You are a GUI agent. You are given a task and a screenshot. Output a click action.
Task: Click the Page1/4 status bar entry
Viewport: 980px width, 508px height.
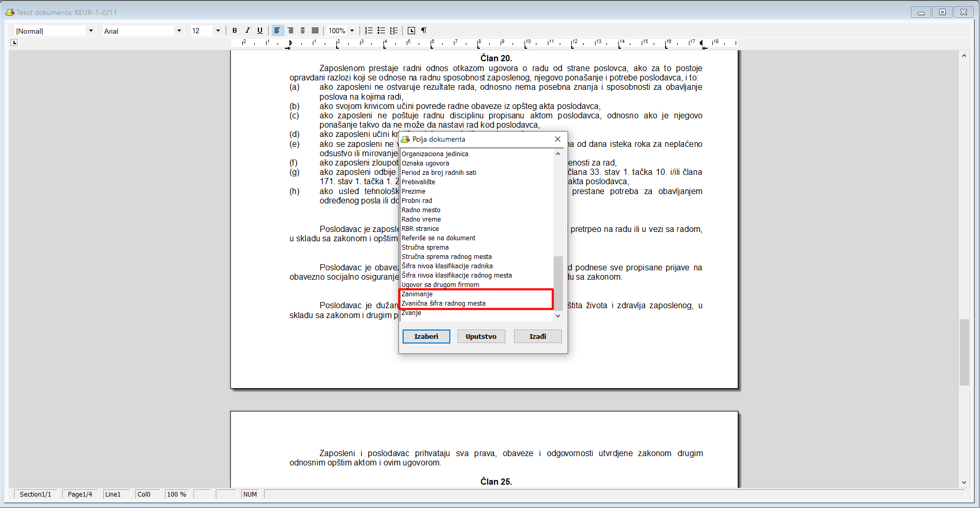pyautogui.click(x=80, y=495)
